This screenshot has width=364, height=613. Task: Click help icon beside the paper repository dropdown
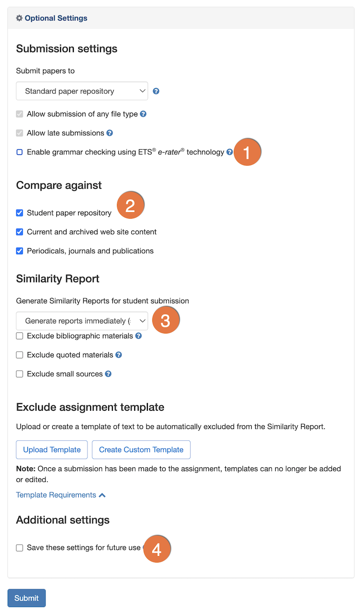156,91
